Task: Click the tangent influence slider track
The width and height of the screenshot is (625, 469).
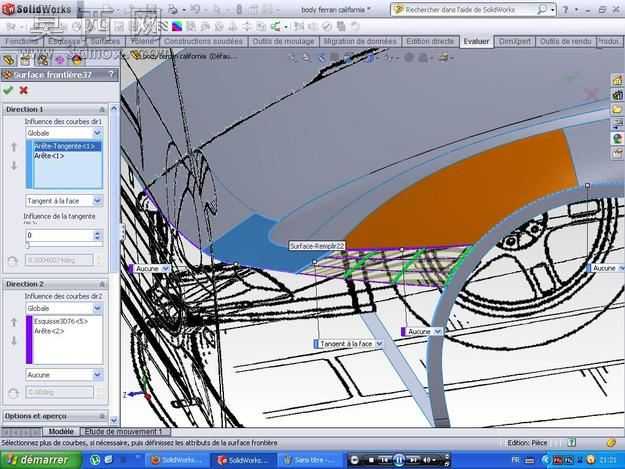Action: point(64,245)
